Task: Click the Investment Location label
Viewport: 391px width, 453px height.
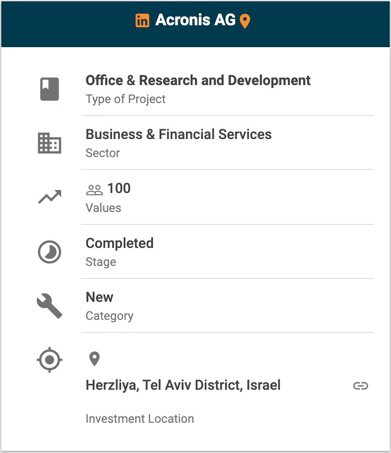Action: point(140,419)
